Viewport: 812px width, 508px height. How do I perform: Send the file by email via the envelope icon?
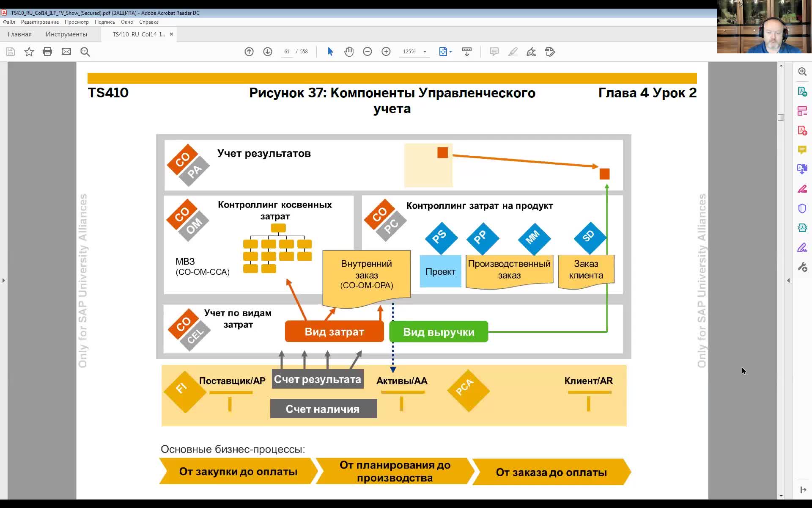click(66, 52)
